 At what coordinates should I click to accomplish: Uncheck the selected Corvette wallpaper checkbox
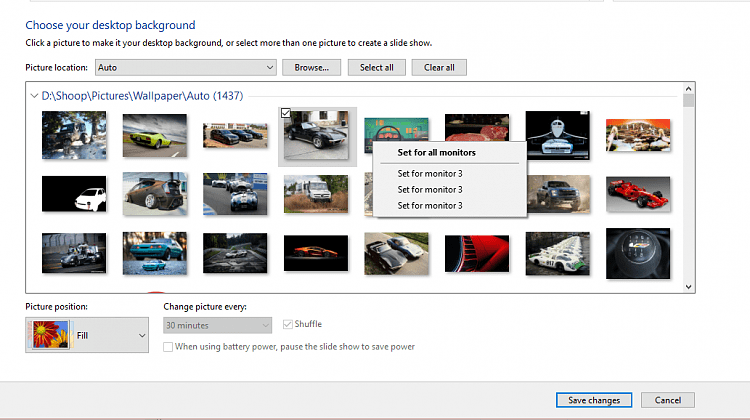287,114
